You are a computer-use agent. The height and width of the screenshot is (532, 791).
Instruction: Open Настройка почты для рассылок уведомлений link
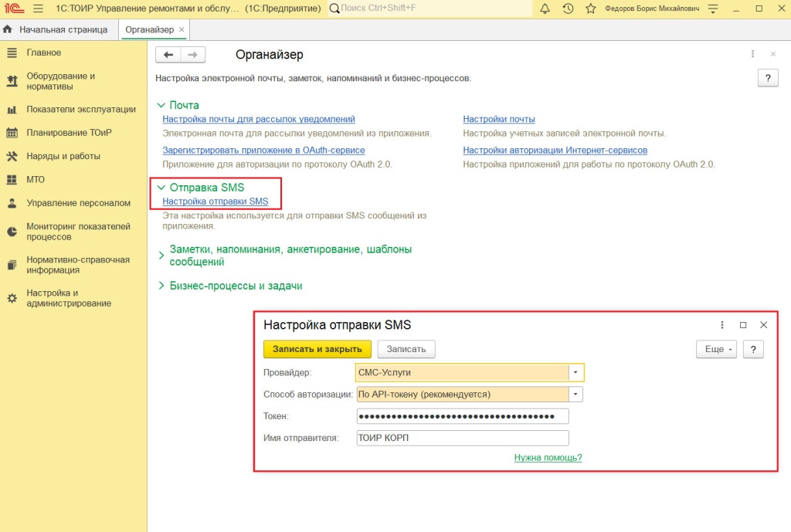[259, 119]
